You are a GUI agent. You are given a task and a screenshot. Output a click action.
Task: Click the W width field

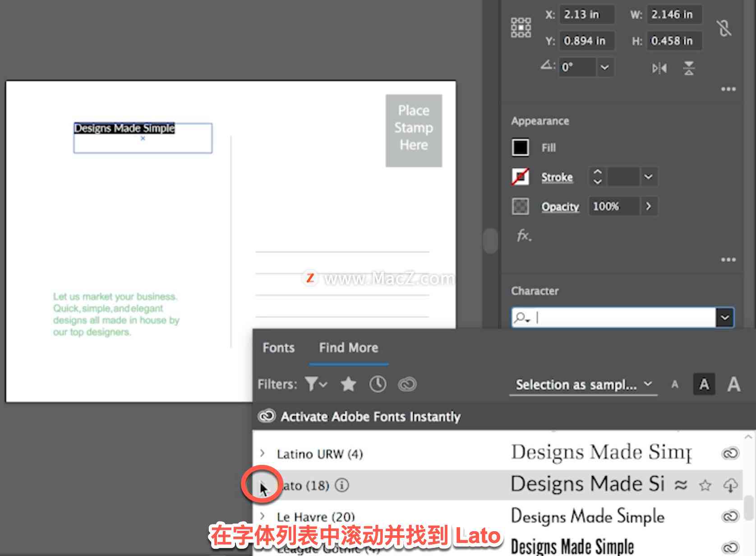click(x=674, y=14)
